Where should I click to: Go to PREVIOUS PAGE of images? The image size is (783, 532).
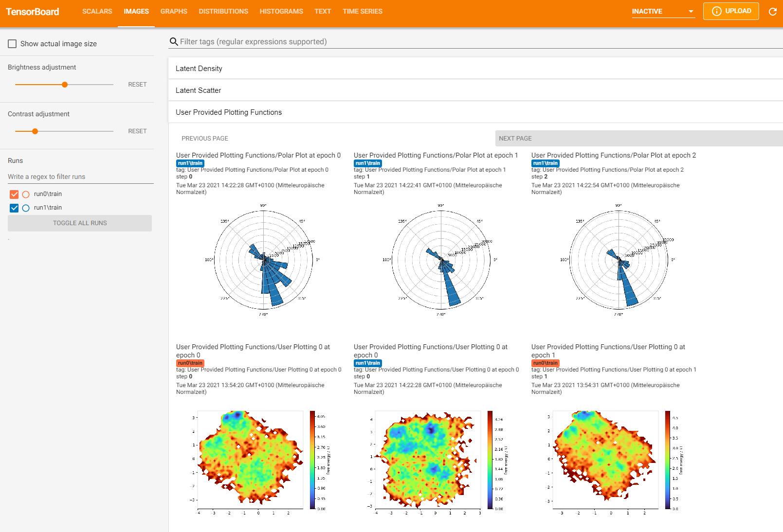click(205, 139)
